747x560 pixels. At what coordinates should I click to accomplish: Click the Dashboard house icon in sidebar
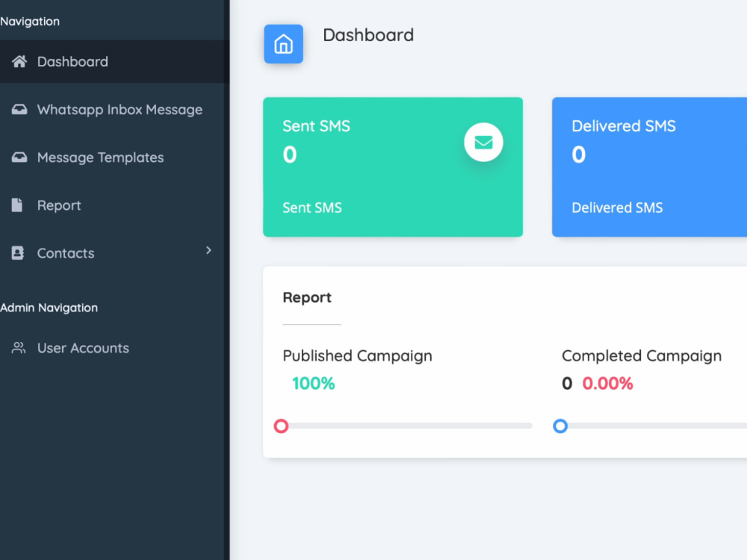click(x=19, y=61)
